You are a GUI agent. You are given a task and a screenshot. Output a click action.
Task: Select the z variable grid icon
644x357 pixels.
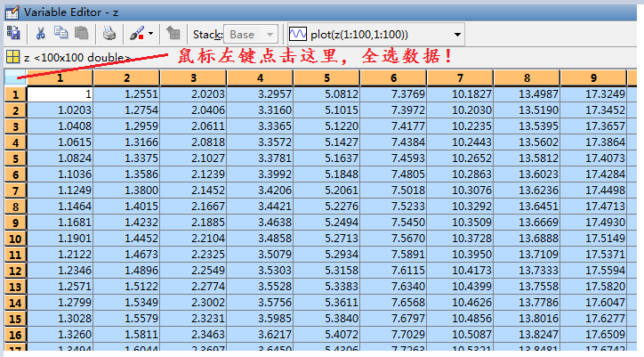point(12,57)
